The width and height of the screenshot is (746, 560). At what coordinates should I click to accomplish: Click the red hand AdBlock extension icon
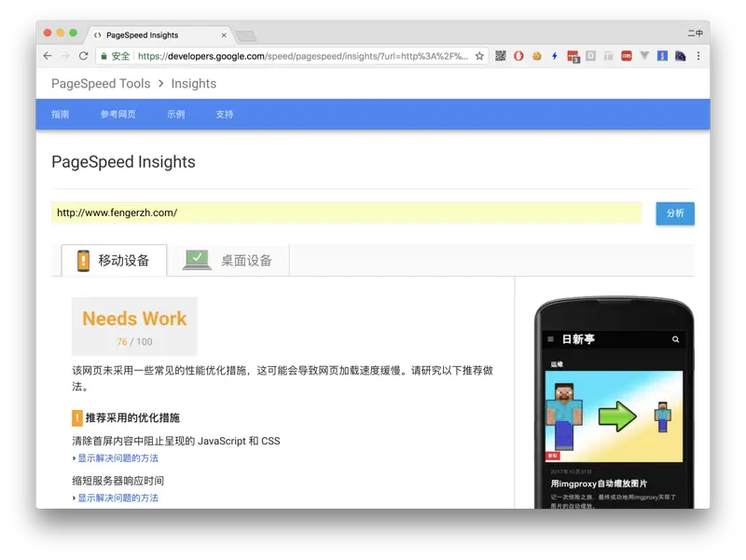tap(518, 56)
